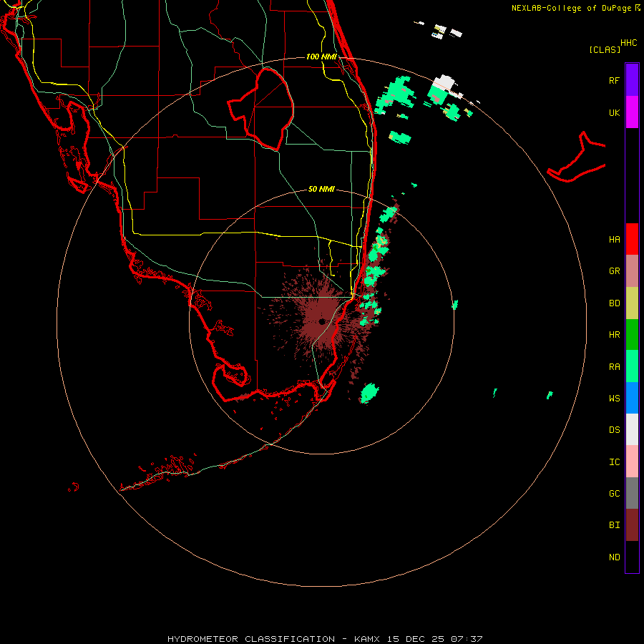644x644 pixels.
Task: Click the purple RF color swatch
Action: pyautogui.click(x=632, y=80)
